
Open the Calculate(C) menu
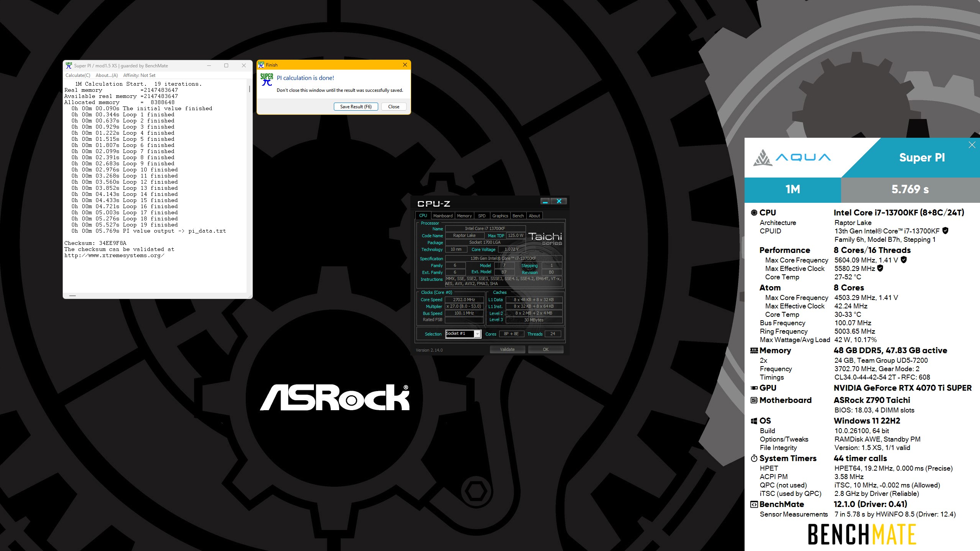78,75
